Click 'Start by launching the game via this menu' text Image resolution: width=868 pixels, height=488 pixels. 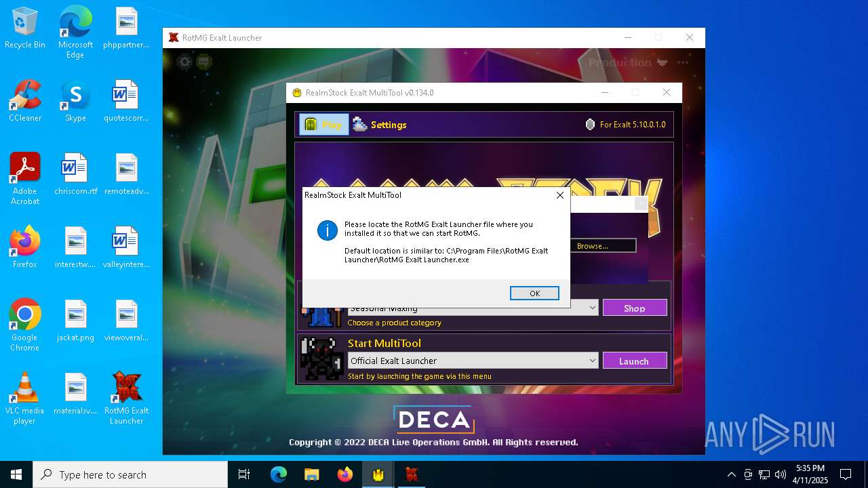[x=420, y=376]
